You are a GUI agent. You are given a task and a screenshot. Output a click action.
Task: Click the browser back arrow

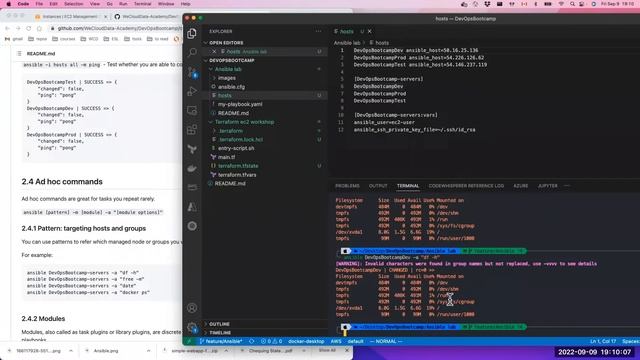7,28
